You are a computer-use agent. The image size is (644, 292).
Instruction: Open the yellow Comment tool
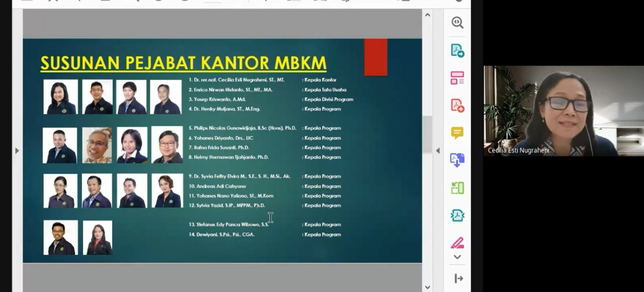457,133
